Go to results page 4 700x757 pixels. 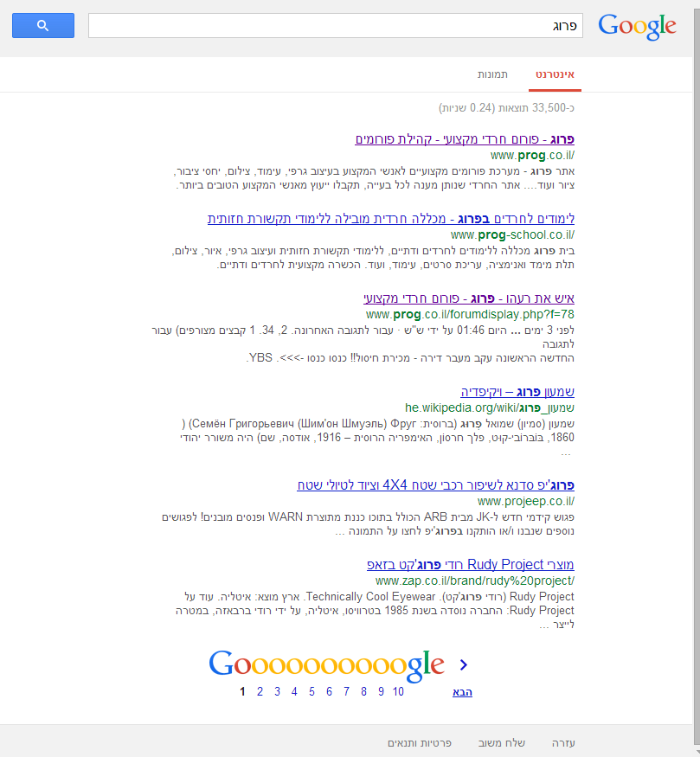click(294, 692)
